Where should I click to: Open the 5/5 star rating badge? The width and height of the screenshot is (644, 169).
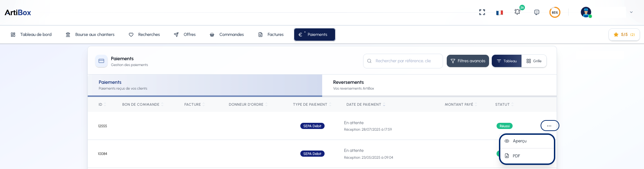pyautogui.click(x=624, y=35)
